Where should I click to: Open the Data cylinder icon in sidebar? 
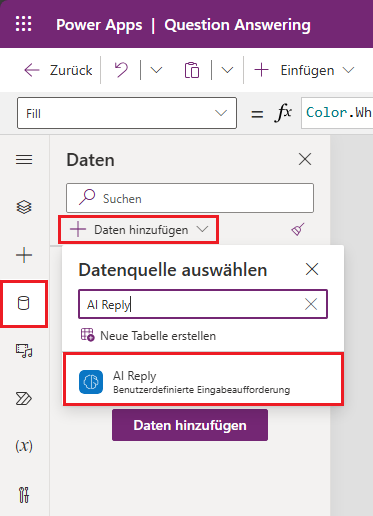click(24, 303)
